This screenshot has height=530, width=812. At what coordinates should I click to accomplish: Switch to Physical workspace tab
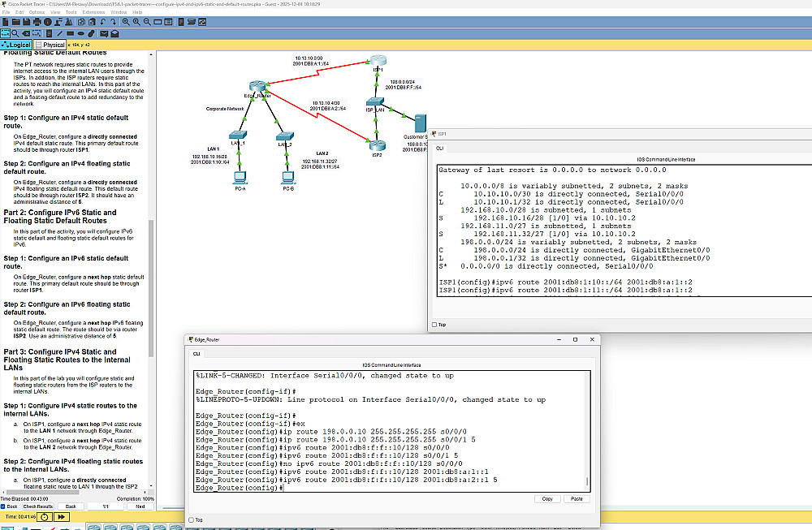50,45
